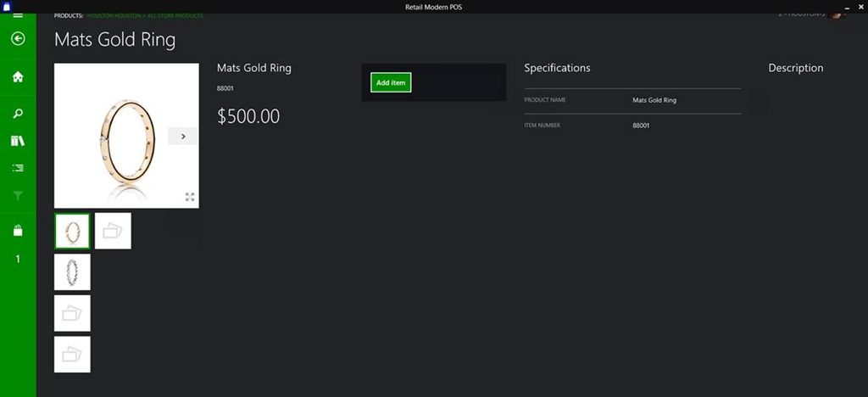This screenshot has height=397, width=868.
Task: Select the silver ring thumbnail
Action: coord(72,272)
